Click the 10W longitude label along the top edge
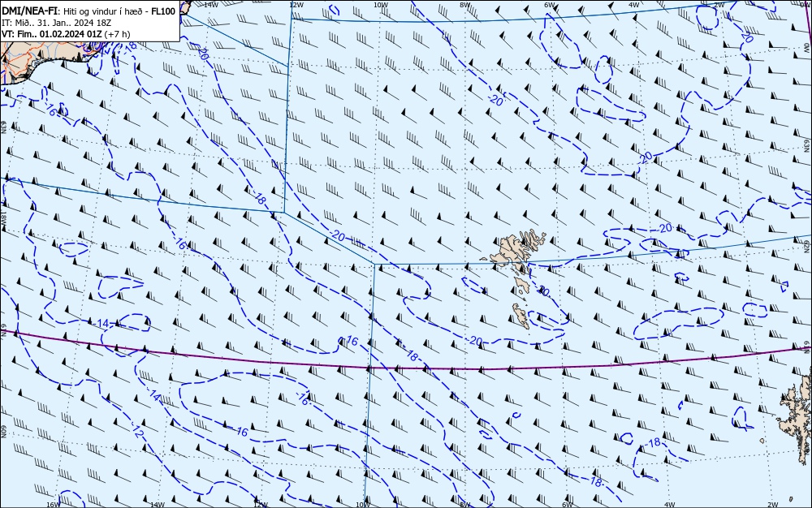The image size is (812, 508). point(381,5)
